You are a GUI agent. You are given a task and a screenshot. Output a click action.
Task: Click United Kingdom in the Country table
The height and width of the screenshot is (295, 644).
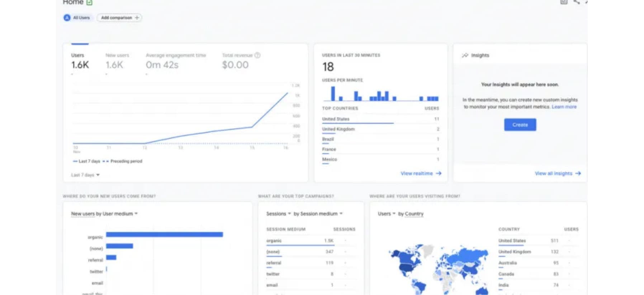(515, 252)
